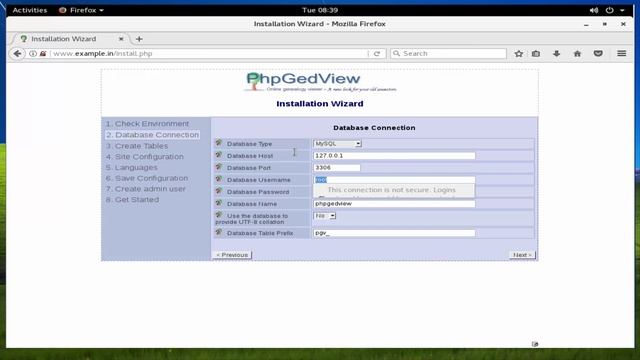
Task: Bookmark this page with the star icon
Action: (518, 53)
